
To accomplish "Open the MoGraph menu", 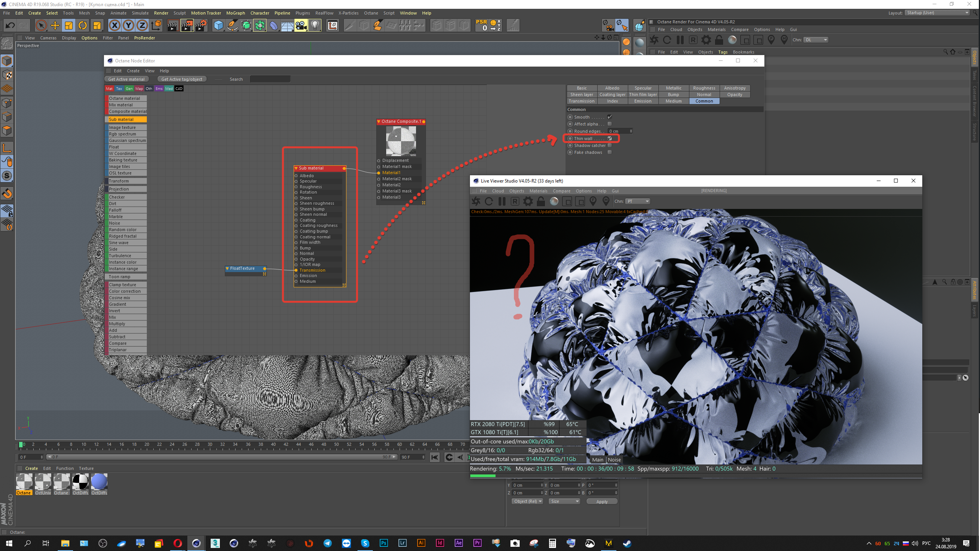I will pos(235,13).
